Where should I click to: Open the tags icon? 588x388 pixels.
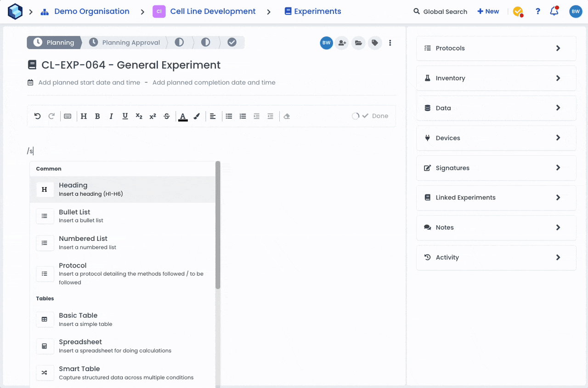375,43
